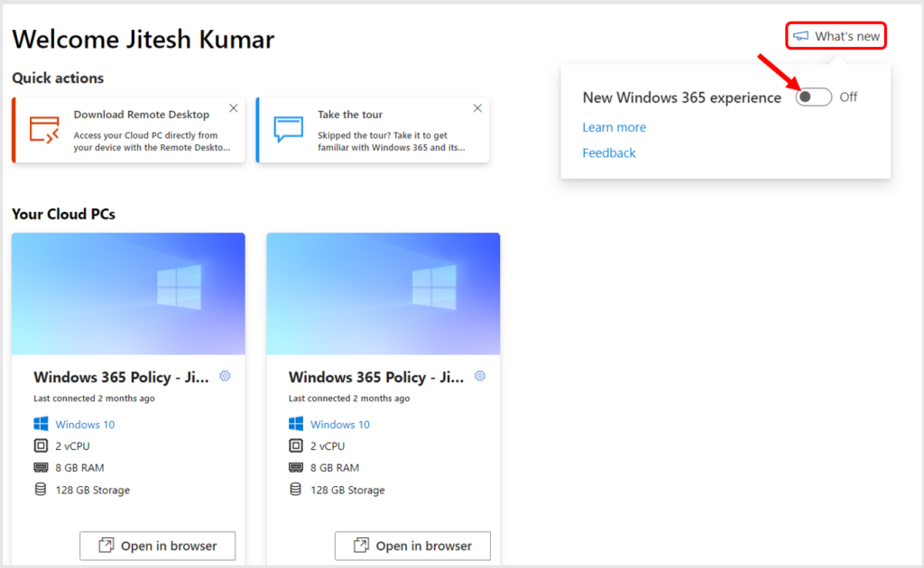
Task: Click the second Cloud PC's Windows 365 Policy title
Action: (376, 377)
